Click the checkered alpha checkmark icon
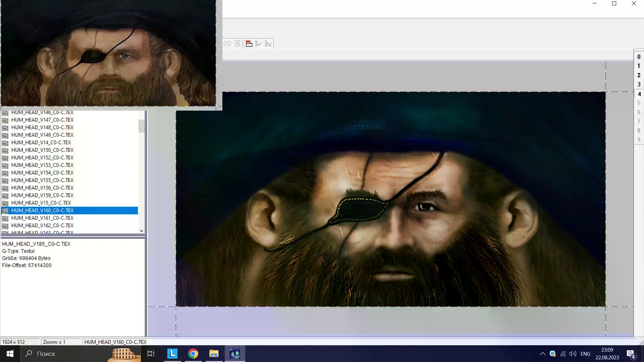Viewport: 644px width, 362px height. [x=258, y=44]
